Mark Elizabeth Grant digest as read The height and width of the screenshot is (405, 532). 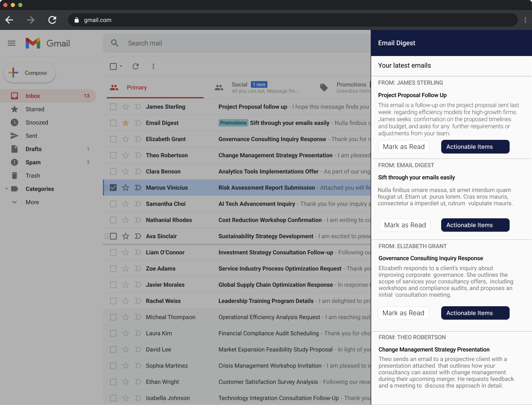coord(403,313)
